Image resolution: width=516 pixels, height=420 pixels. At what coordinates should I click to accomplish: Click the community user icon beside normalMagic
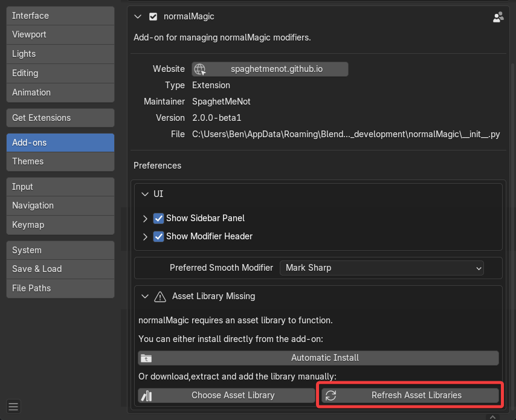click(x=498, y=17)
